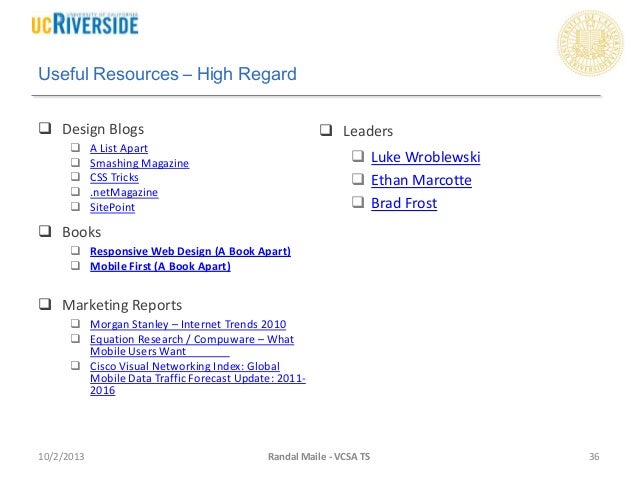The width and height of the screenshot is (638, 479).
Task: Click the checkbox bullet beside Leaders
Action: coord(326,130)
